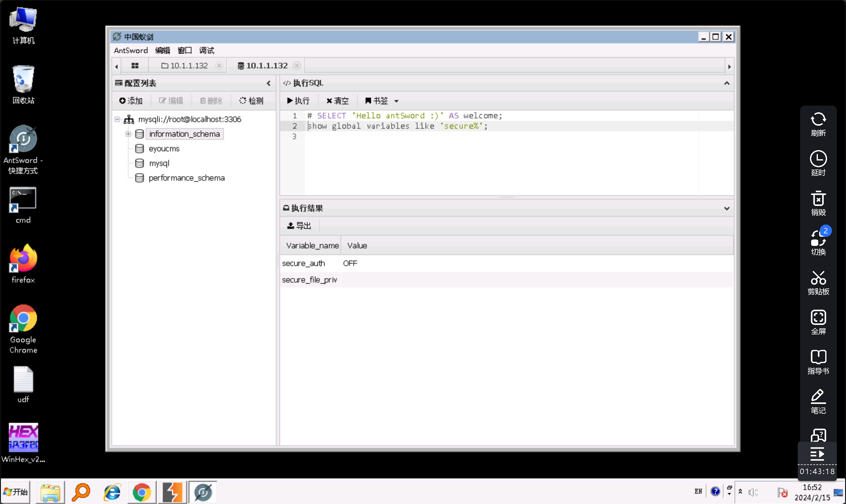
Task: Close the 10.1.1.132 database tab
Action: 297,66
